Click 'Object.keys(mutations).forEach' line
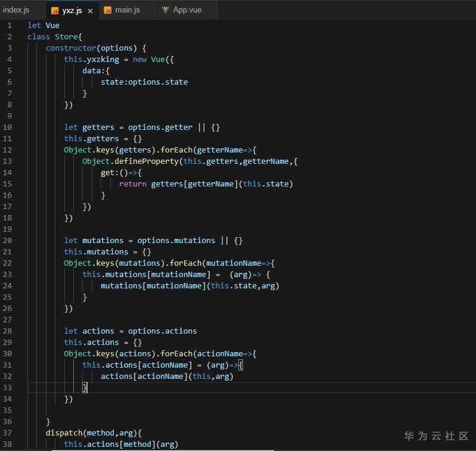 pyautogui.click(x=169, y=263)
